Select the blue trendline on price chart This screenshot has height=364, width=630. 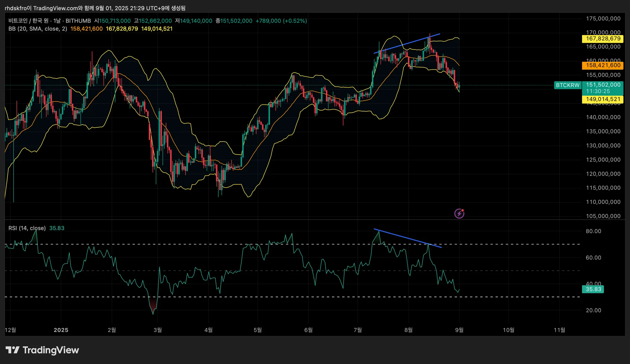[407, 43]
